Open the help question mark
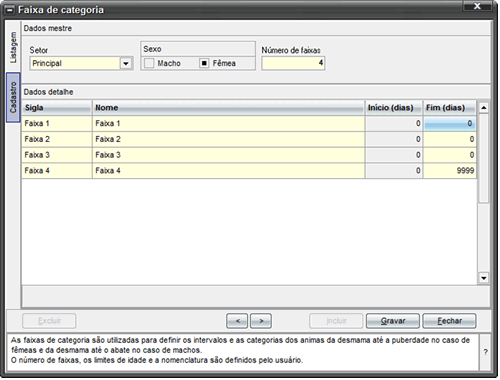This screenshot has height=380, width=500. (x=485, y=352)
